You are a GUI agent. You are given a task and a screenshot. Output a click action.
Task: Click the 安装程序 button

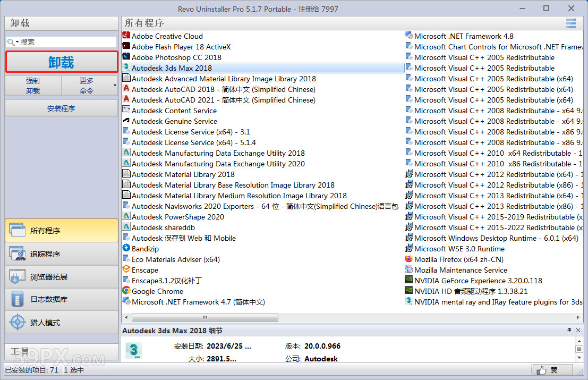click(62, 108)
